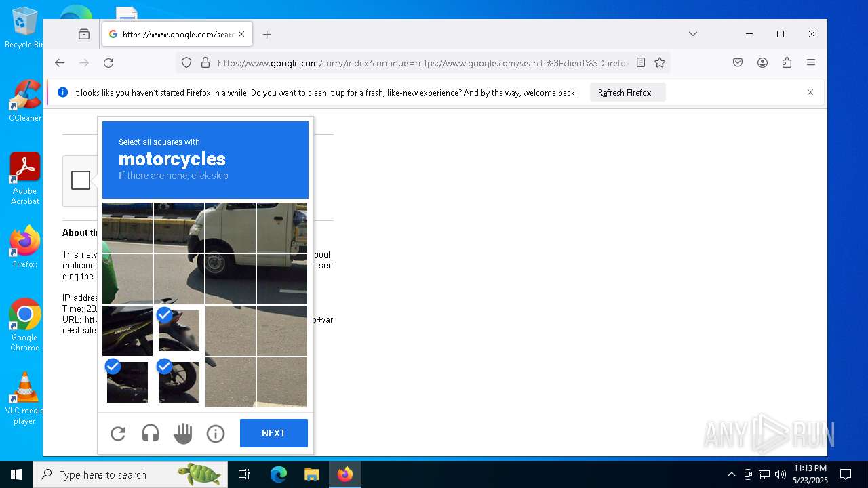This screenshot has height=488, width=868.
Task: Click the hand report icon in captcha
Action: 183,433
